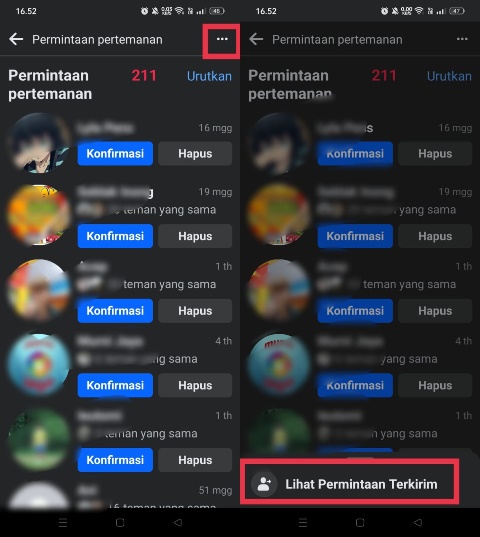The image size is (480, 537).
Task: Tap the back arrow on the right screen
Action: point(256,39)
